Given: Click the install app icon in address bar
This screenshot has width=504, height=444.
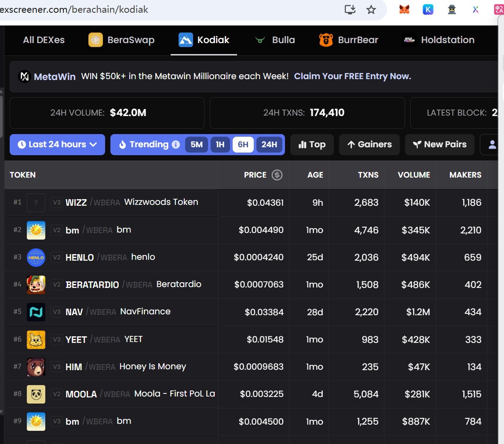Looking at the screenshot, I should click(x=350, y=10).
